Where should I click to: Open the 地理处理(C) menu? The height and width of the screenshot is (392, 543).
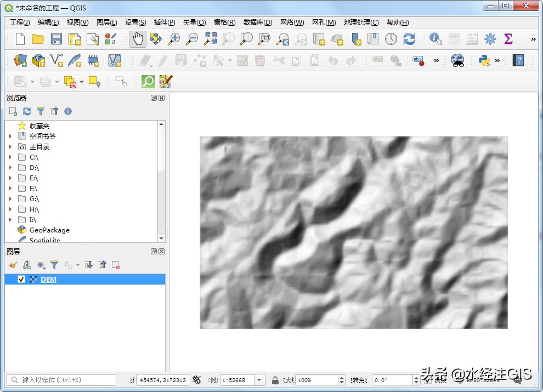[361, 22]
